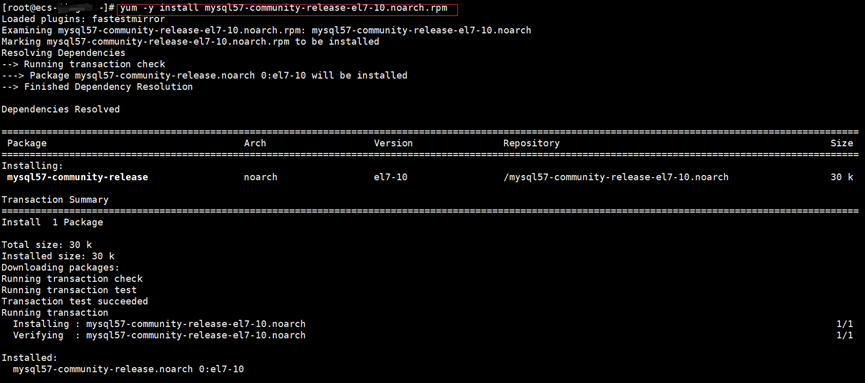Click the 'Arch' column header
Viewport: 865px width, 383px height.
point(255,143)
